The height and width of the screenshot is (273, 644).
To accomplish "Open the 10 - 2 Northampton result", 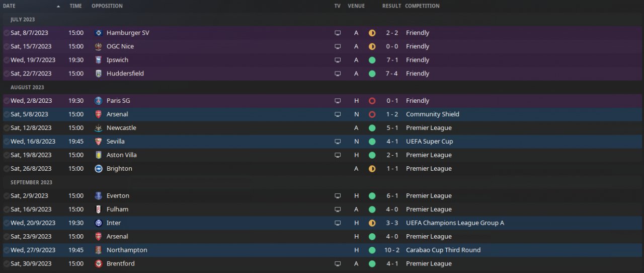I will [x=391, y=250].
